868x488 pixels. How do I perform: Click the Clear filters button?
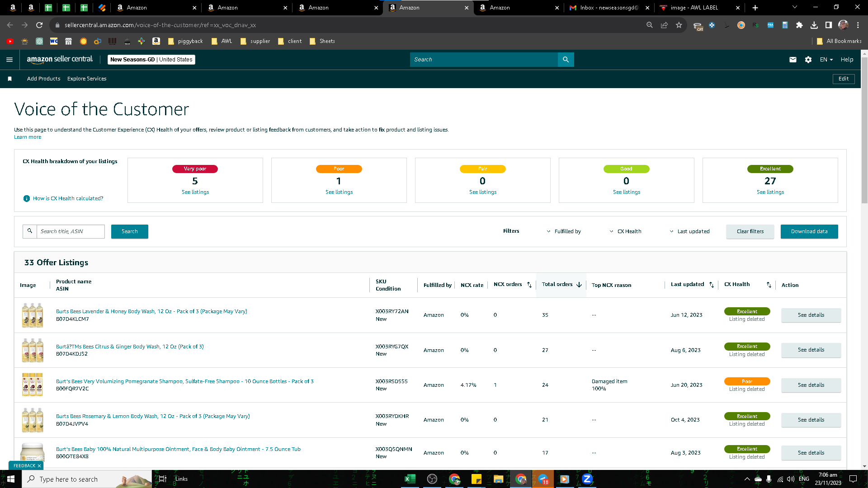click(750, 231)
